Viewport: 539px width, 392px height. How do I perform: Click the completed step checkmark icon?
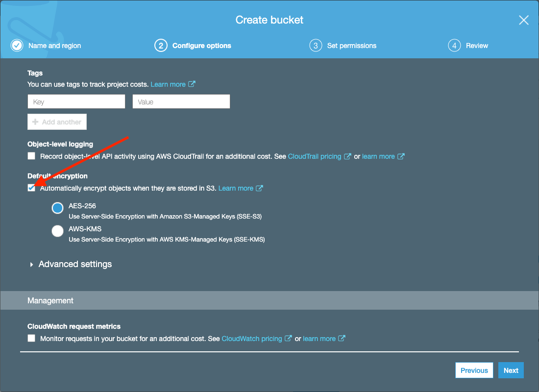coord(17,46)
